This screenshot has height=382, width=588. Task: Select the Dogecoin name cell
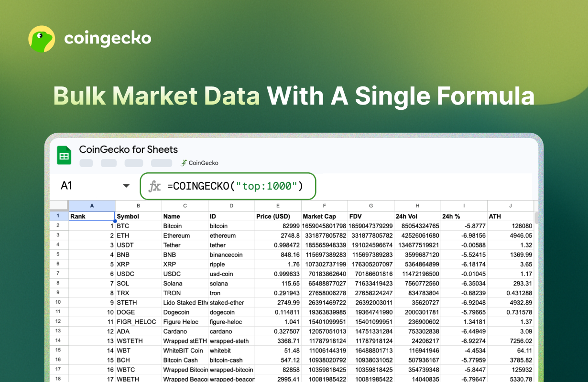[x=185, y=312]
